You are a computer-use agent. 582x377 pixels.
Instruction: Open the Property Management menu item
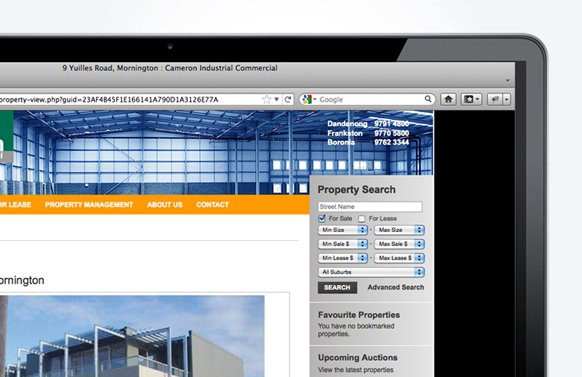click(x=89, y=205)
